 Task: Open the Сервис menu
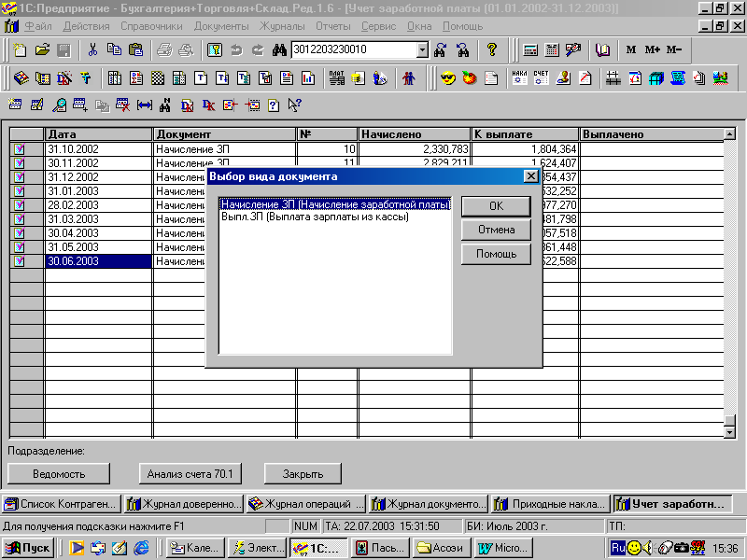point(379,26)
